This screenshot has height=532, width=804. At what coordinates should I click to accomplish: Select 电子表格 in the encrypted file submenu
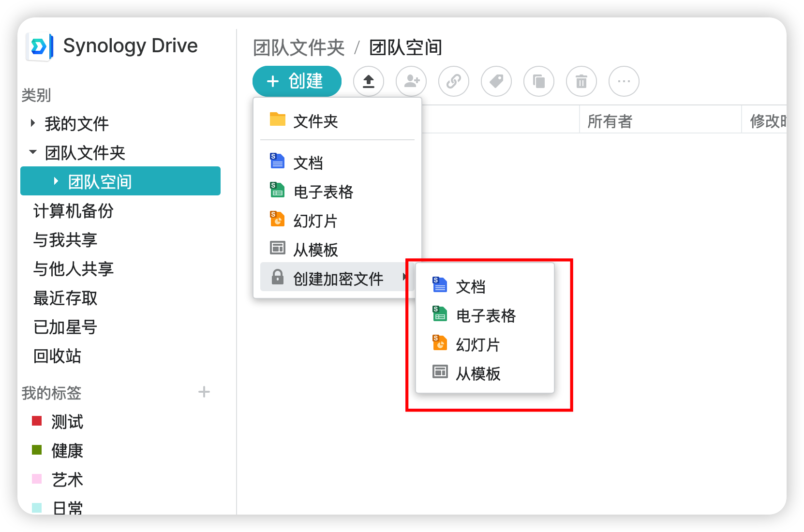click(485, 315)
